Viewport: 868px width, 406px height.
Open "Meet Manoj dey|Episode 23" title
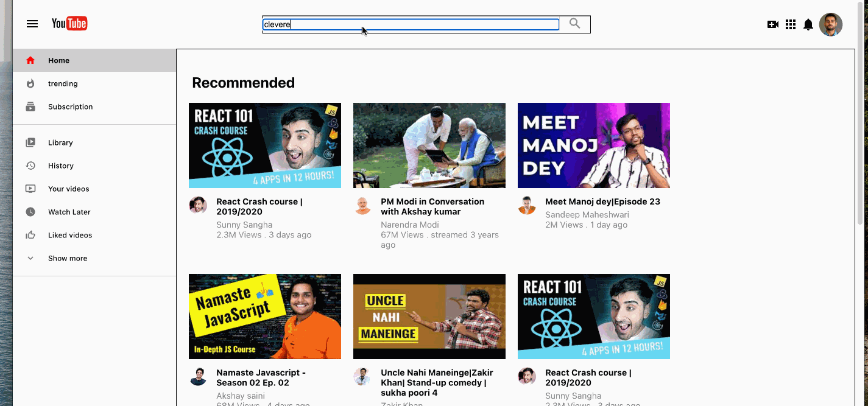coord(602,201)
